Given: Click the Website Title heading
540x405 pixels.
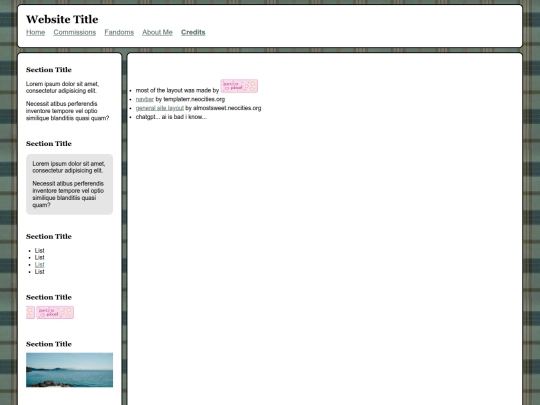Looking at the screenshot, I should click(62, 19).
